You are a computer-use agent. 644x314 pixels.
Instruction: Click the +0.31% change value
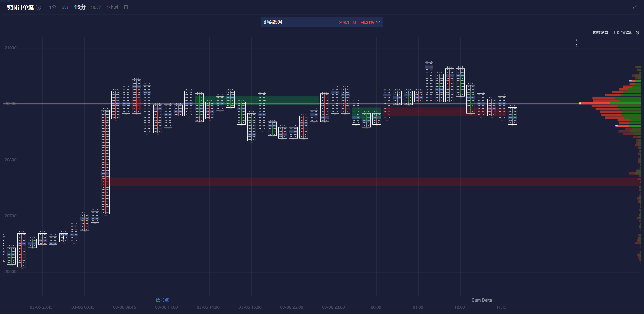click(x=367, y=23)
